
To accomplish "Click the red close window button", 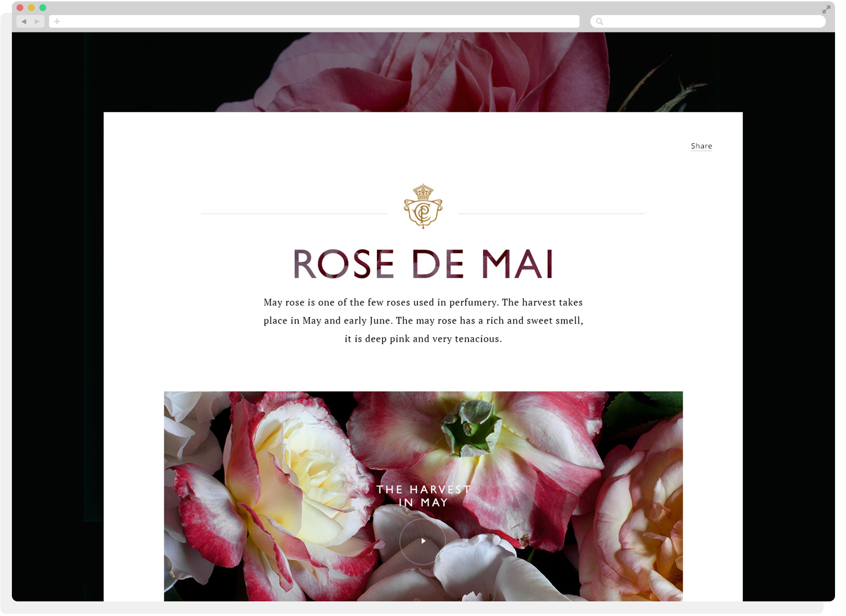I will 20,8.
